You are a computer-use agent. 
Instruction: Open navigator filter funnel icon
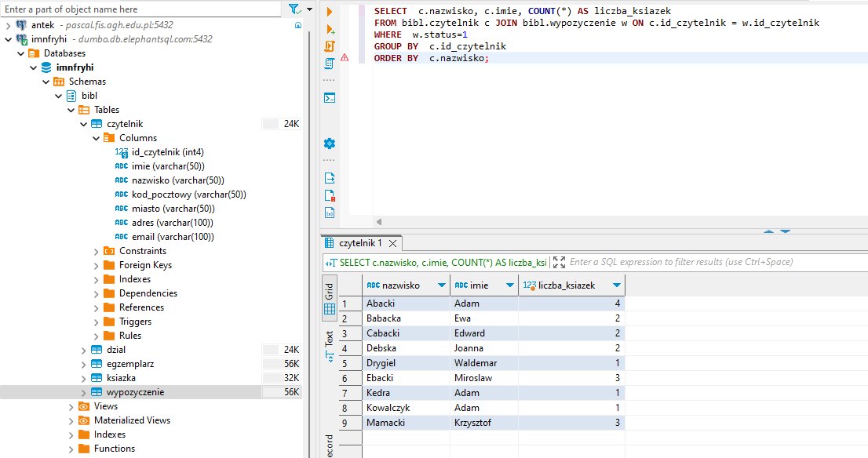(x=294, y=9)
